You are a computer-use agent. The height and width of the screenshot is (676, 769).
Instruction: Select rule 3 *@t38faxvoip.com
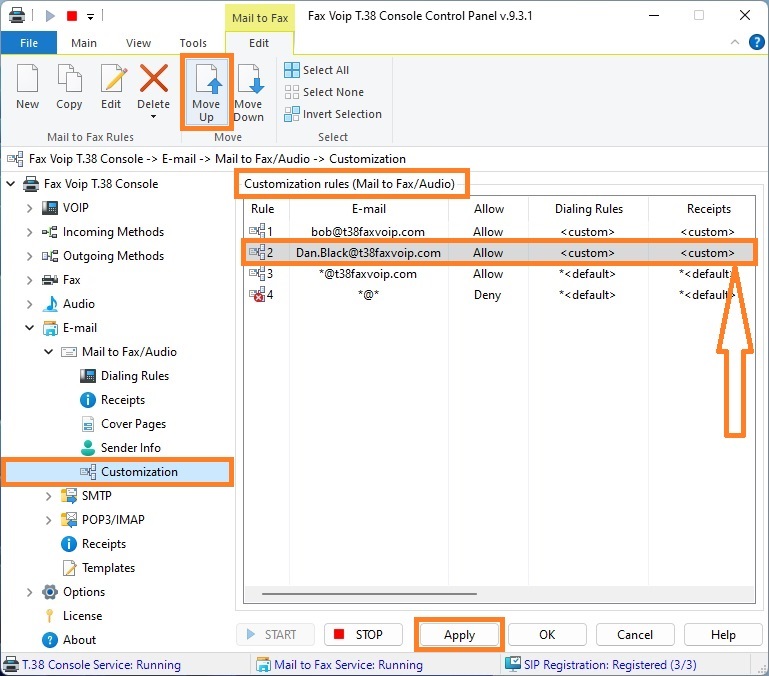point(499,274)
